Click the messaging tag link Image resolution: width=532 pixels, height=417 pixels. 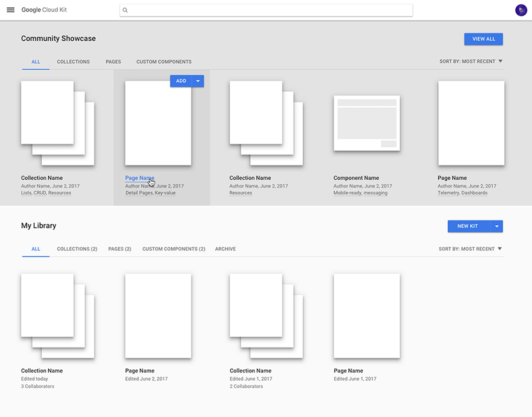click(375, 193)
